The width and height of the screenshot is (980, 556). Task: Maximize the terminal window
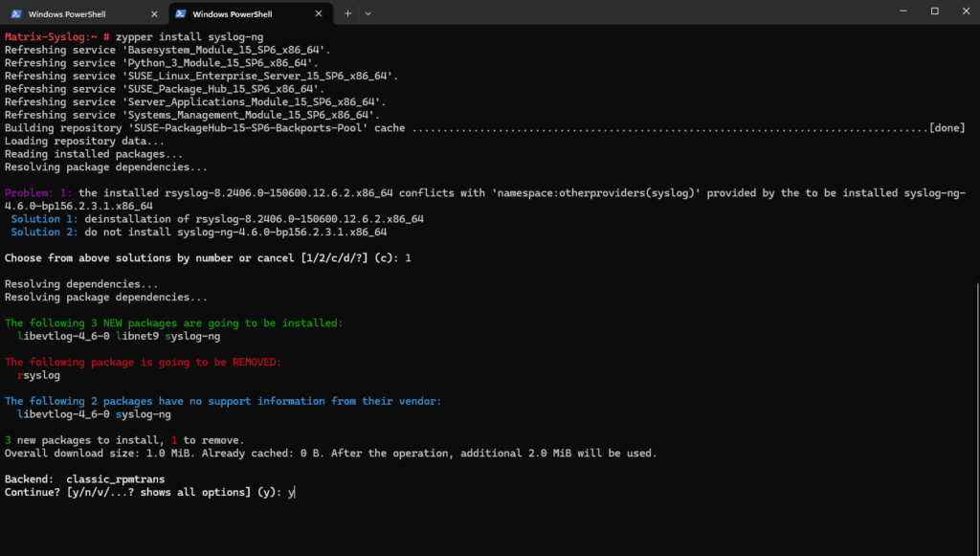point(934,11)
